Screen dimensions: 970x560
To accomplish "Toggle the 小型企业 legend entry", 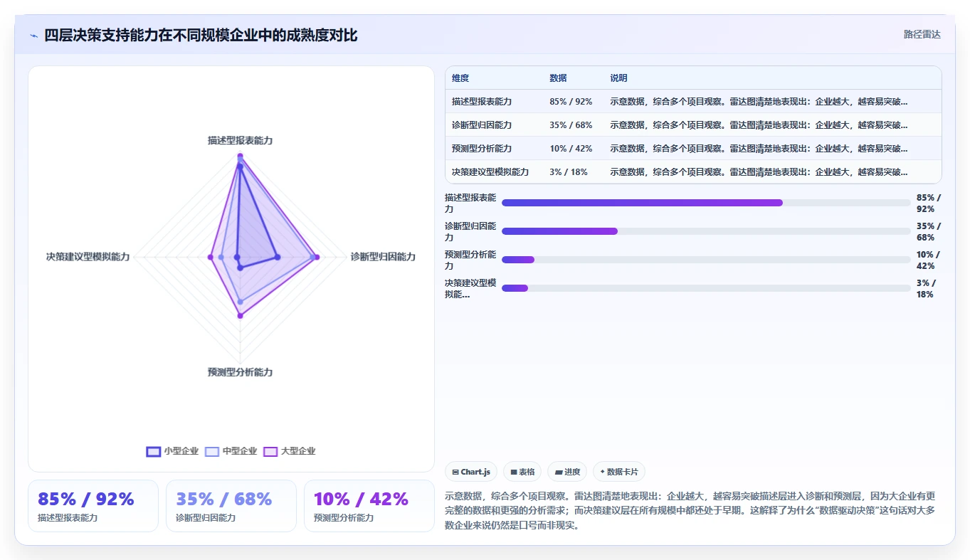I will (172, 451).
